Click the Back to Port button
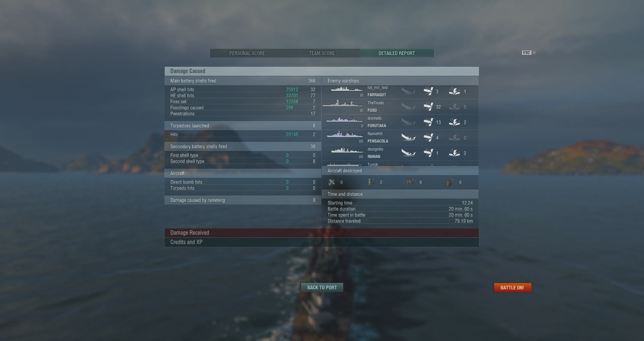This screenshot has width=644, height=341. pyautogui.click(x=322, y=288)
